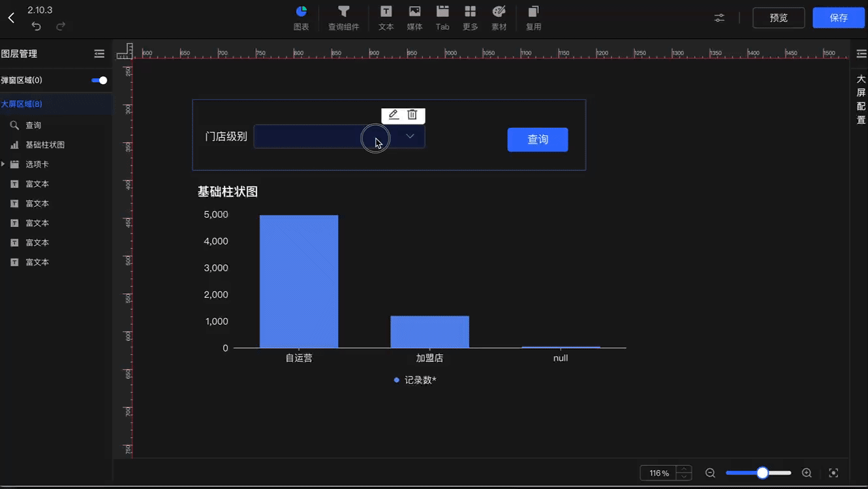868x489 pixels.
Task: Edit the query field with pencil icon
Action: pos(394,115)
